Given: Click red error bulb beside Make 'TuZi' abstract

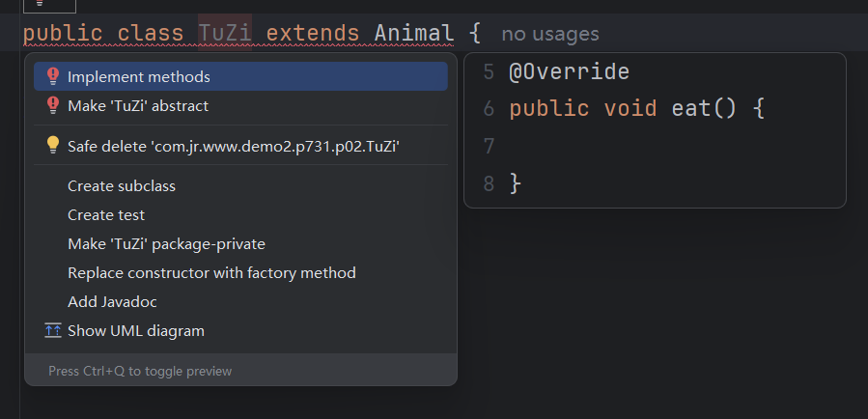Looking at the screenshot, I should (x=52, y=105).
